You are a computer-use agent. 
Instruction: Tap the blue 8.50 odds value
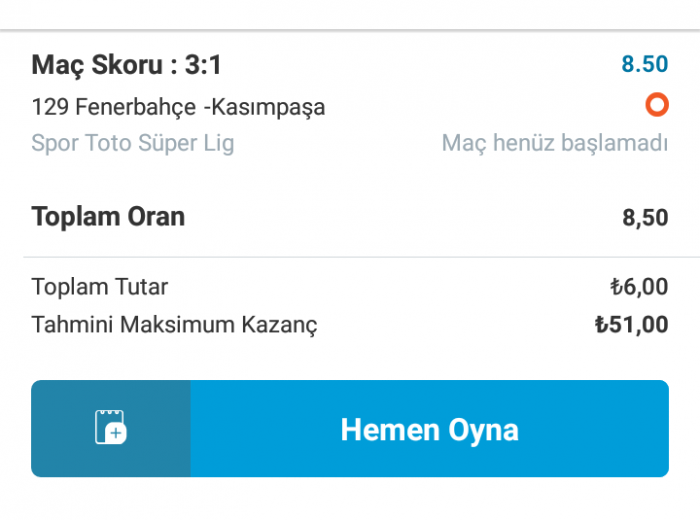644,65
